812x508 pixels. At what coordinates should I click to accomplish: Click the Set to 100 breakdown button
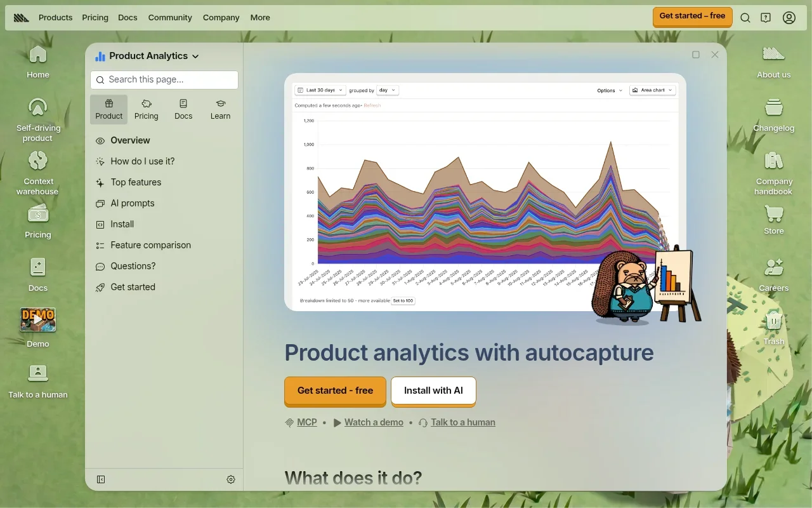click(403, 301)
